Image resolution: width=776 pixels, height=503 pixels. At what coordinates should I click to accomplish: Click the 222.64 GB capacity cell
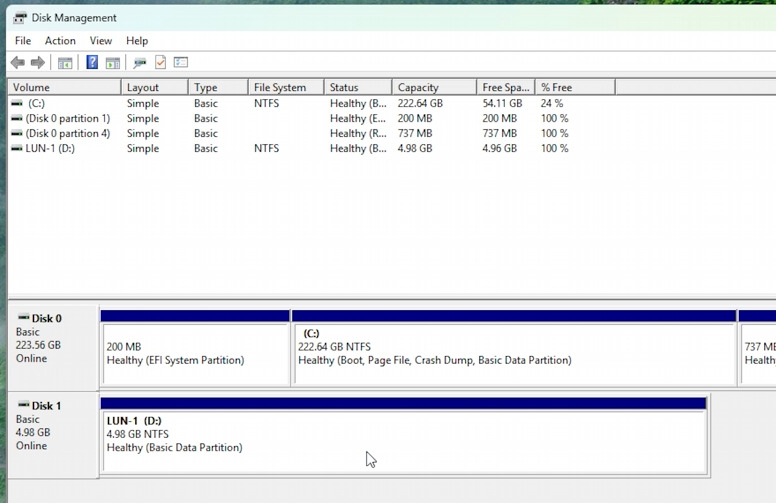(x=420, y=103)
